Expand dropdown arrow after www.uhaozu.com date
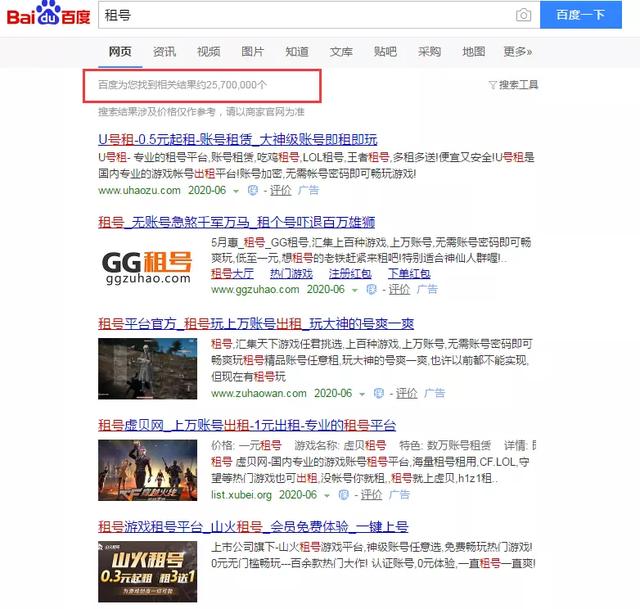640x609 pixels. (237, 190)
